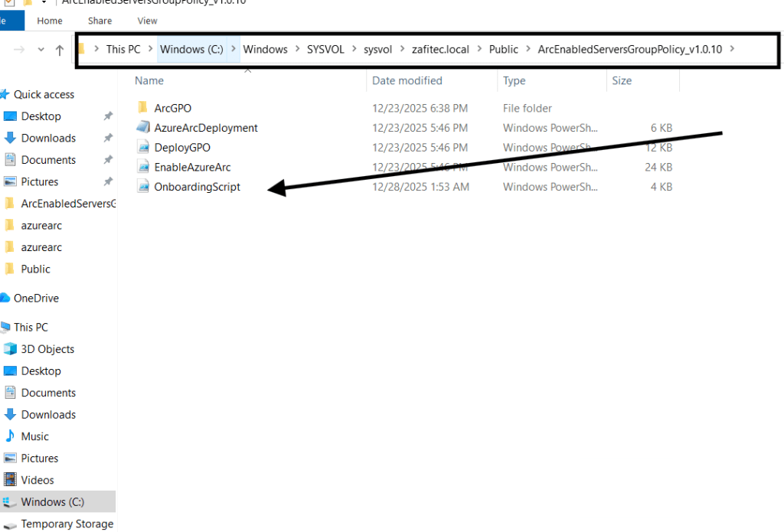
Task: Open OneDrive in the navigation pane
Action: [x=35, y=298]
